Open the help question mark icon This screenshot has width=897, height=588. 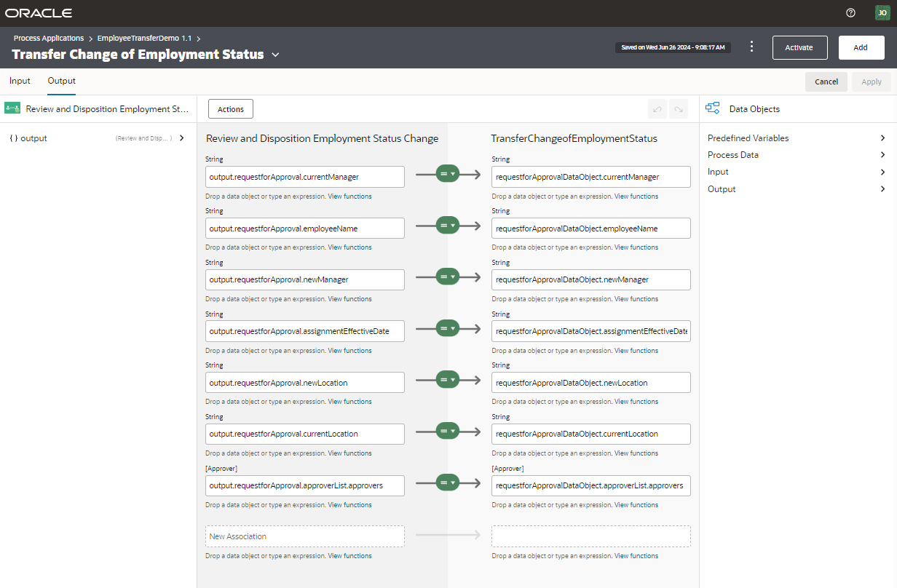pyautogui.click(x=850, y=13)
